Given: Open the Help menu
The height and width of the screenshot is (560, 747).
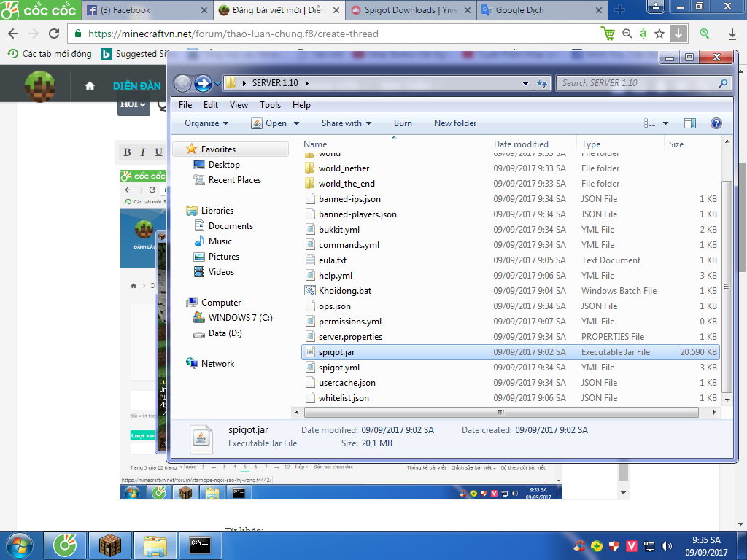Looking at the screenshot, I should 301,105.
